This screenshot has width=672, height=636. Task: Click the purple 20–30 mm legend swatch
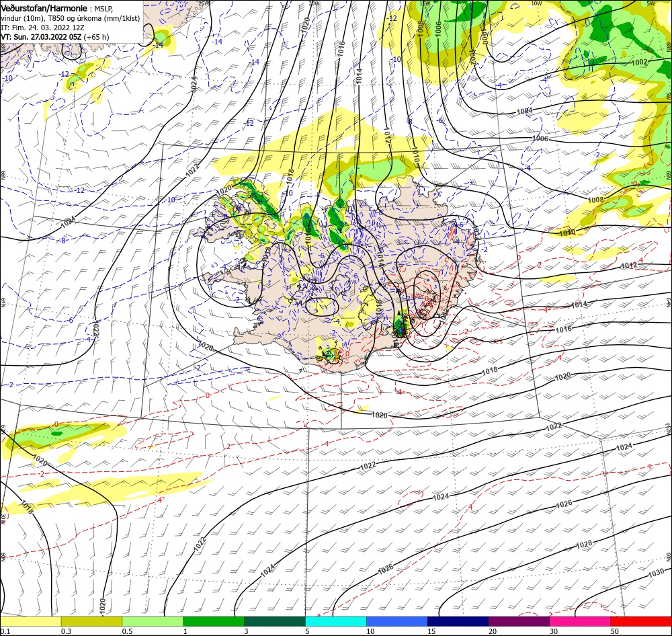[519, 621]
